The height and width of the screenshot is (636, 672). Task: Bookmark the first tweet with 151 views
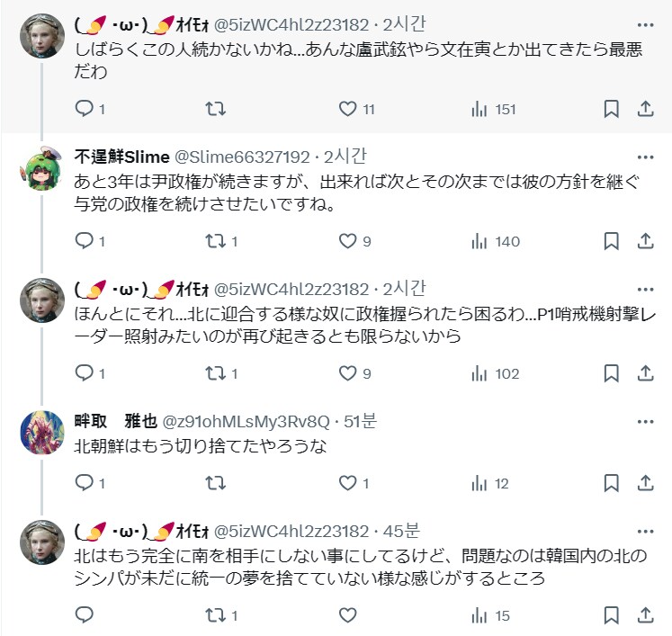coord(611,109)
